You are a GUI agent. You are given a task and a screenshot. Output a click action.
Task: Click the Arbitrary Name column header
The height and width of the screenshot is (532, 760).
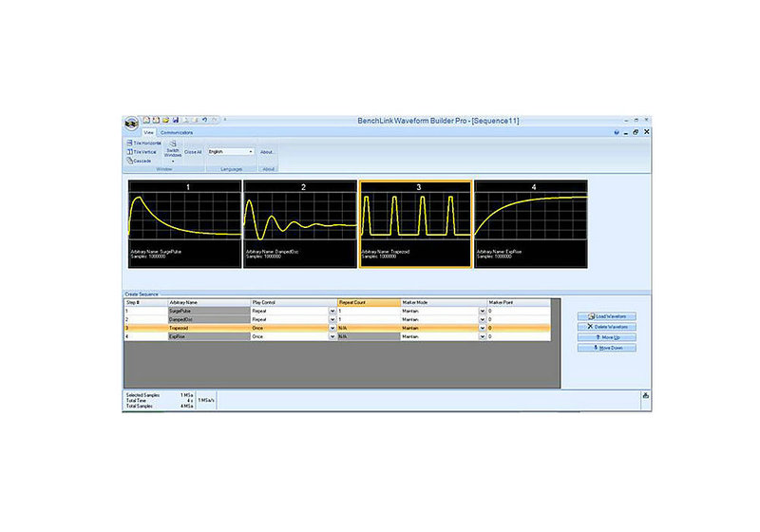(x=209, y=302)
